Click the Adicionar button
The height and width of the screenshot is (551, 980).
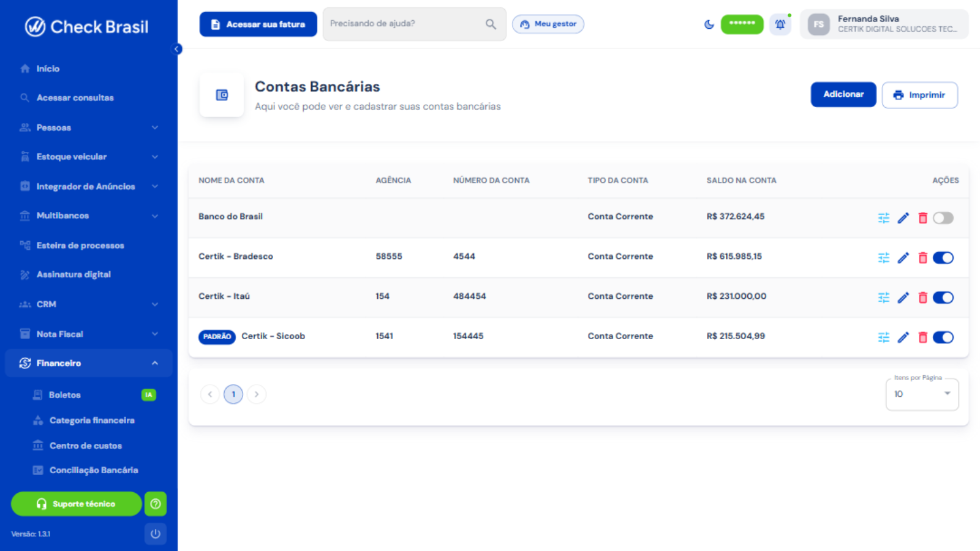click(843, 94)
